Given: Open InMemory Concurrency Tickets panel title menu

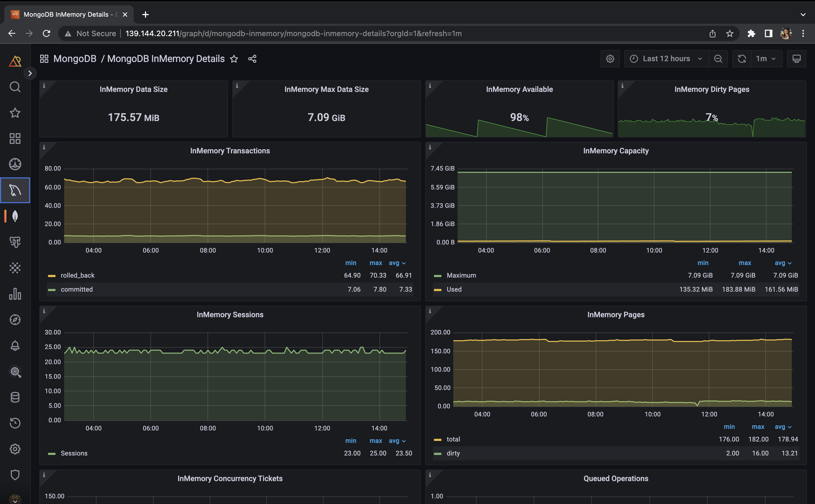Looking at the screenshot, I should 230,479.
